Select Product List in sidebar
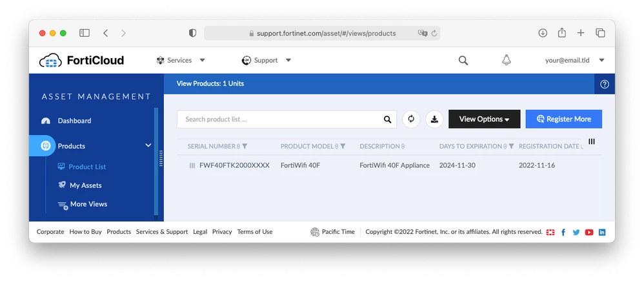The height and width of the screenshot is (281, 644). tap(87, 167)
